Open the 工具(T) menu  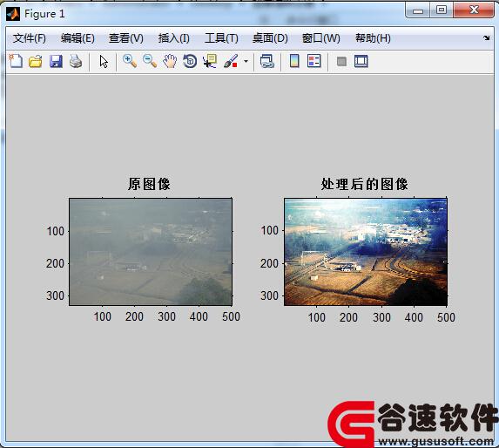[221, 38]
